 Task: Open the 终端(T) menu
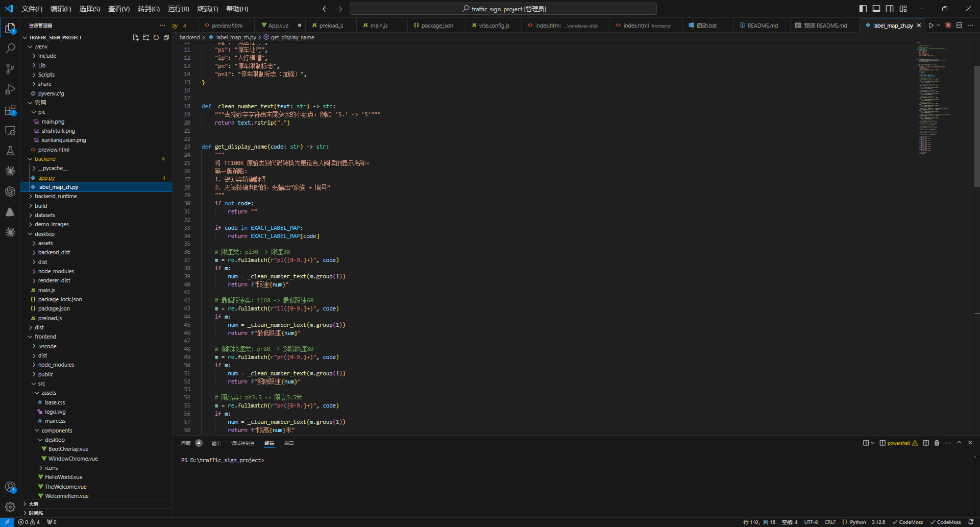[207, 9]
